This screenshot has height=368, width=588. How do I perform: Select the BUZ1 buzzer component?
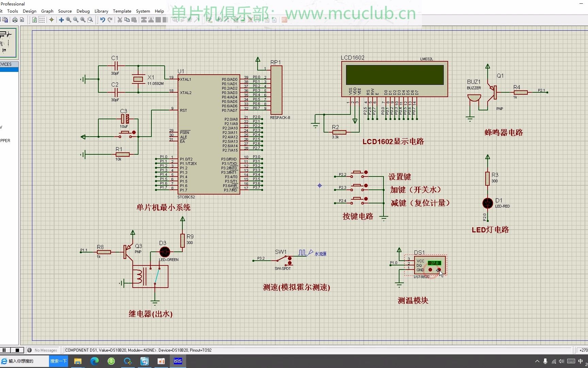(474, 98)
